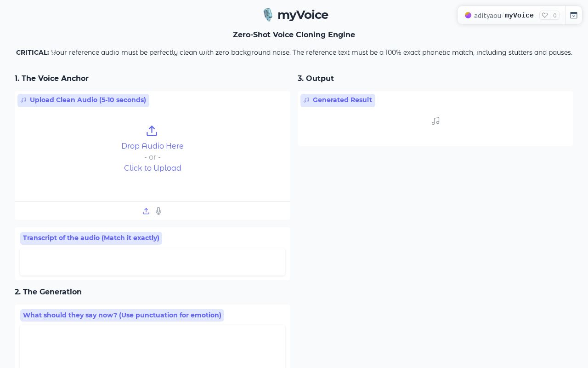Collapse the Hugging Face Space header panel
Screen dimensions: 588x368
574,15
